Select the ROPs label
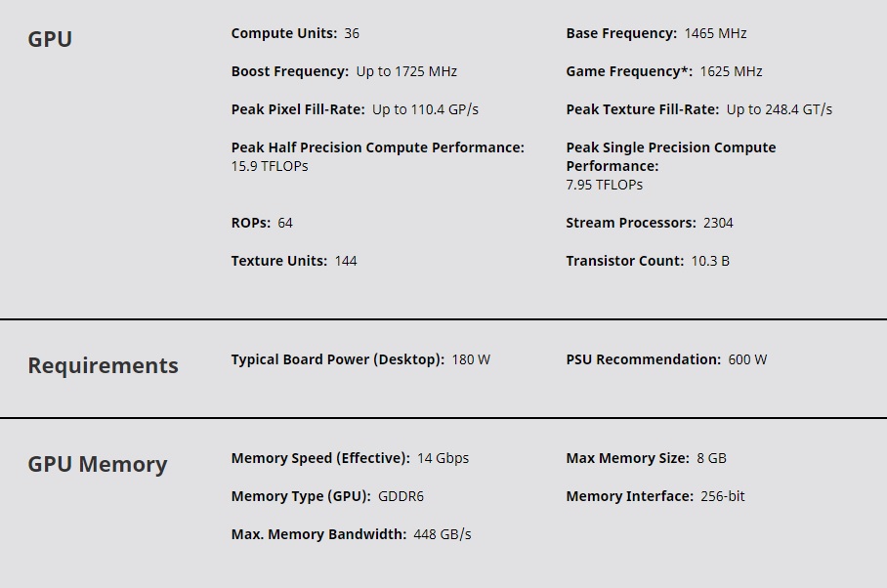Viewport: 887px width, 588px height. 250,223
